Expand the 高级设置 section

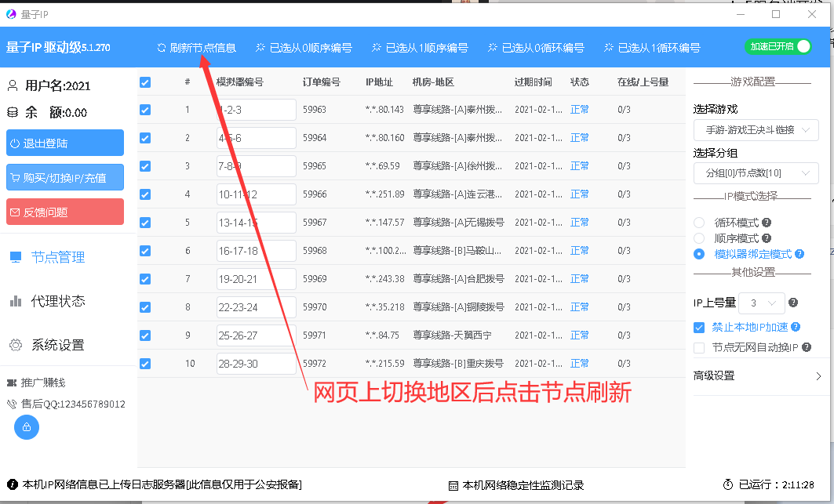tap(756, 376)
